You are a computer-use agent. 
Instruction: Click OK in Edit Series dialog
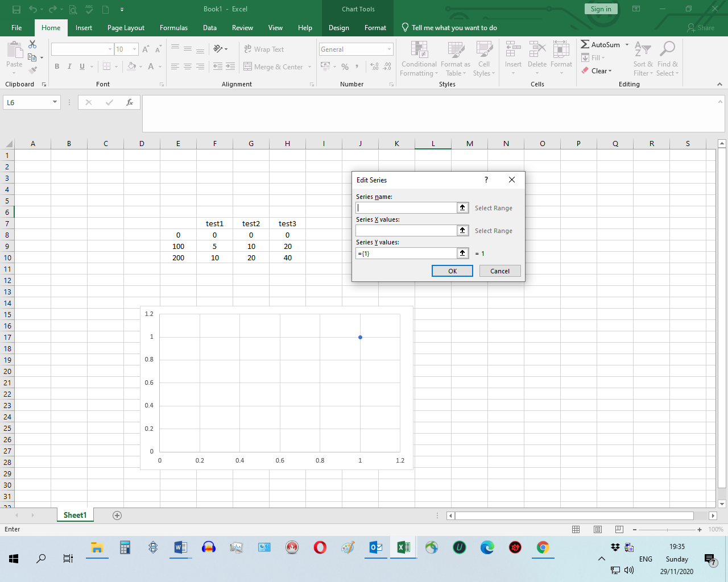click(452, 271)
